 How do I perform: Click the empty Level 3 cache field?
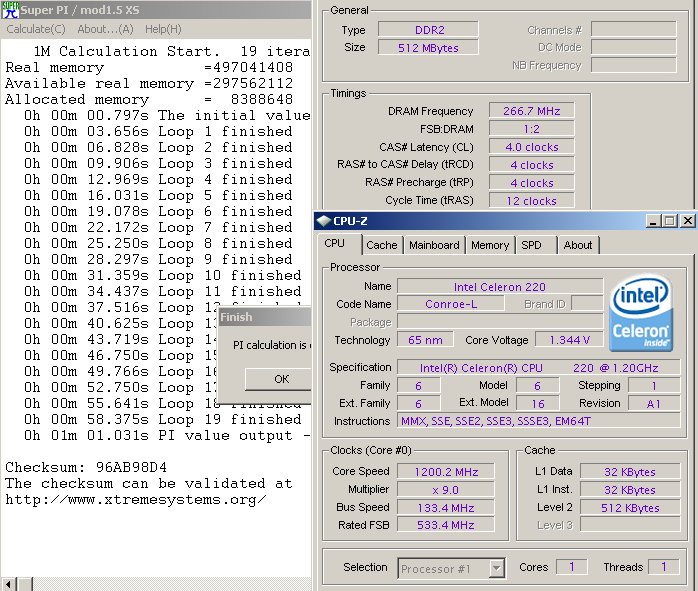630,525
